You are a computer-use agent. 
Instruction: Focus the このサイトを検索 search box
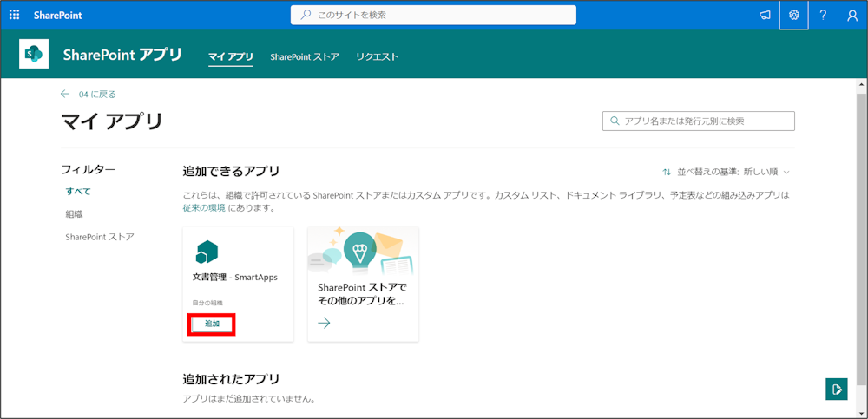(433, 15)
